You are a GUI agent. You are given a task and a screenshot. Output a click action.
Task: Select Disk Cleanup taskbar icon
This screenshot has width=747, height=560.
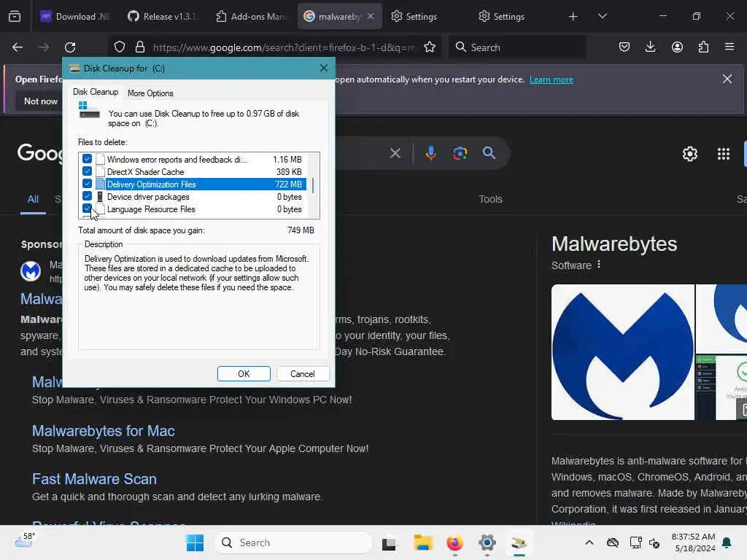pos(519,542)
